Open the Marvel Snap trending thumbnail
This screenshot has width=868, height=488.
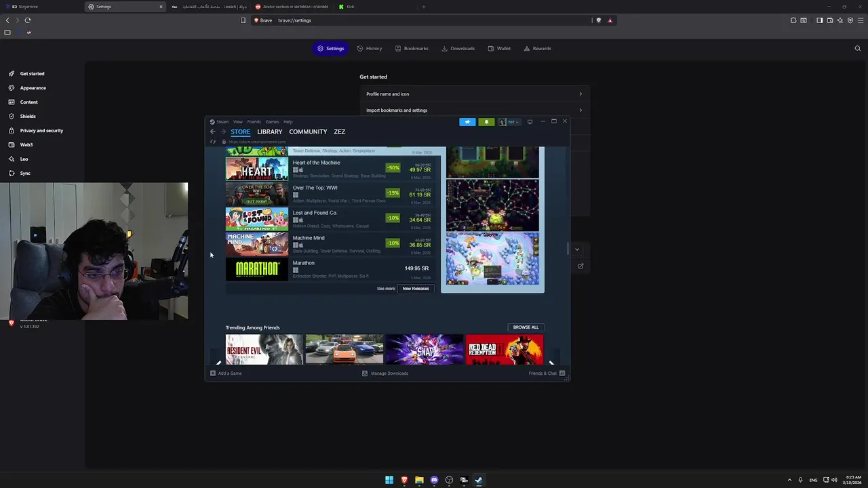pyautogui.click(x=425, y=349)
